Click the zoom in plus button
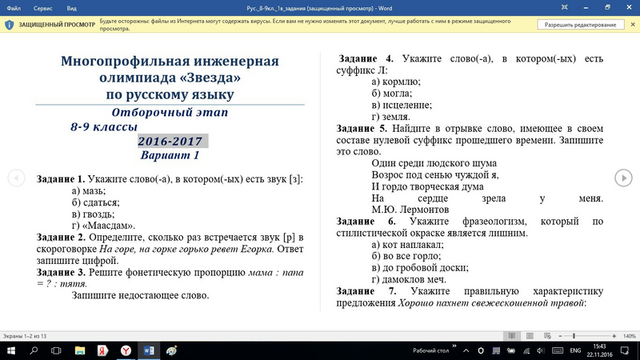Viewport: 640px width, 360px height. [x=614, y=336]
